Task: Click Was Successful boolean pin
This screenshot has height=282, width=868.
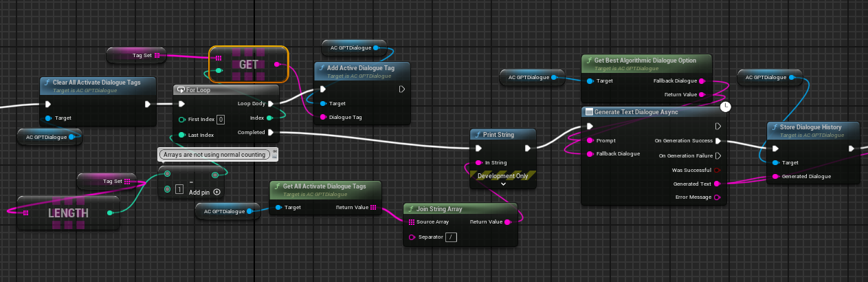Action: [x=718, y=170]
